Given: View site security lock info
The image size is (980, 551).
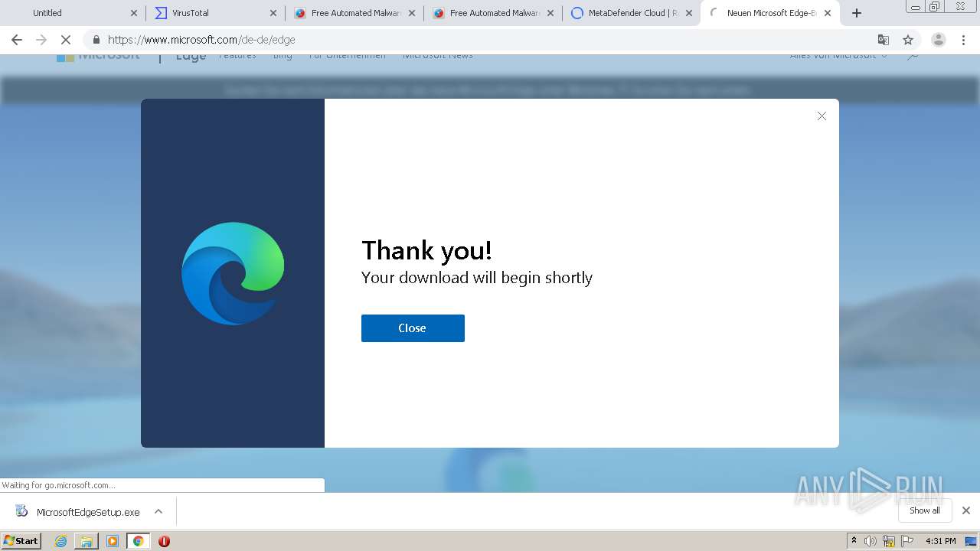Looking at the screenshot, I should point(96,40).
